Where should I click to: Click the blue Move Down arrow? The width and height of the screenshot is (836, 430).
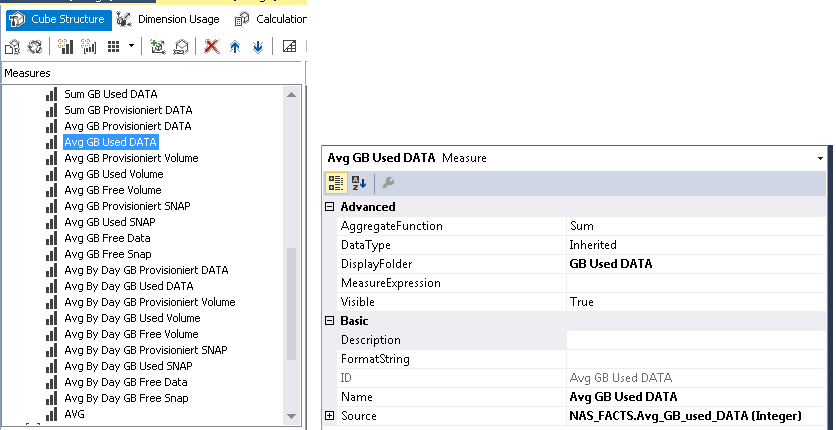pos(257,47)
